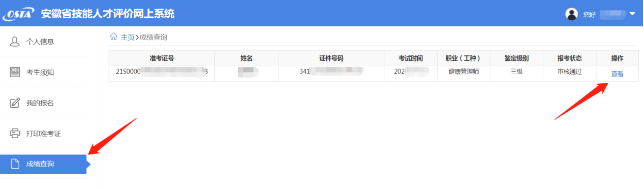Click the 打印准考证 printer icon
Viewport: 644px width, 189px height.
(x=15, y=134)
